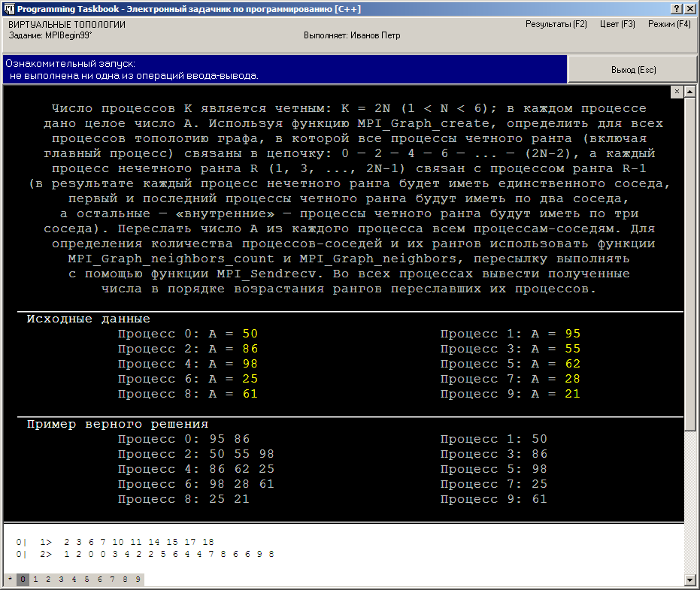Viewport: 700px width, 590px height.
Task: Select the asterisk all-processes tab
Action: coord(11,579)
